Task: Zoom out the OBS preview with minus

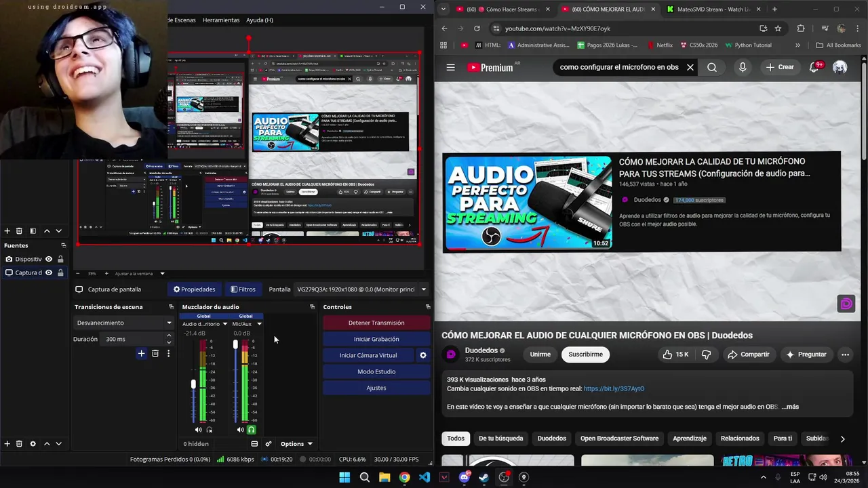Action: (77, 273)
